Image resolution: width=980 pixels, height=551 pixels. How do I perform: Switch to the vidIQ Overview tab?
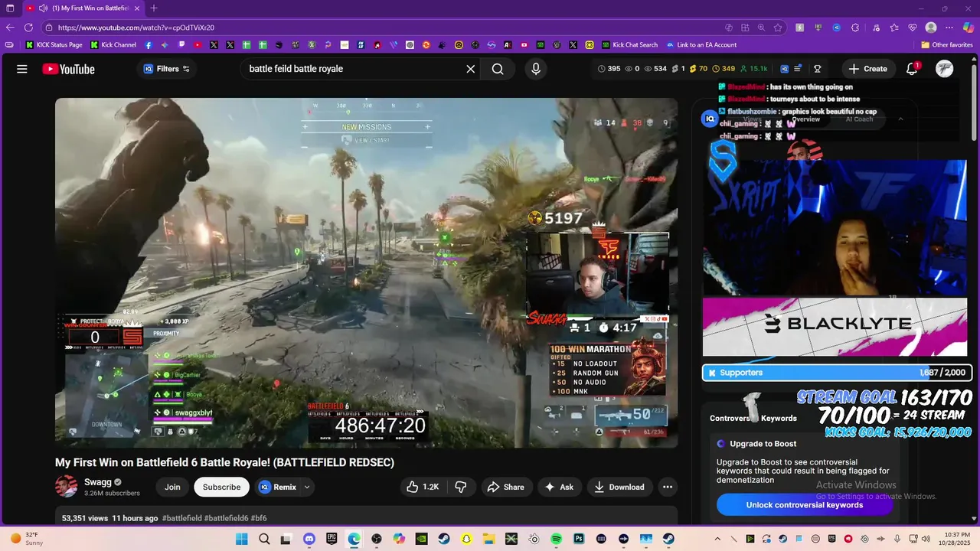805,119
